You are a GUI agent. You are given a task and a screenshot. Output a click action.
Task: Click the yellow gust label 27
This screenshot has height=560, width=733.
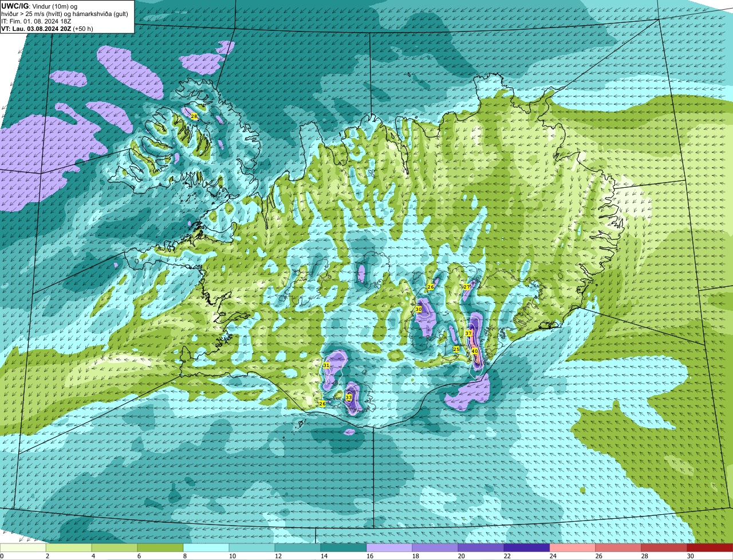[467, 286]
